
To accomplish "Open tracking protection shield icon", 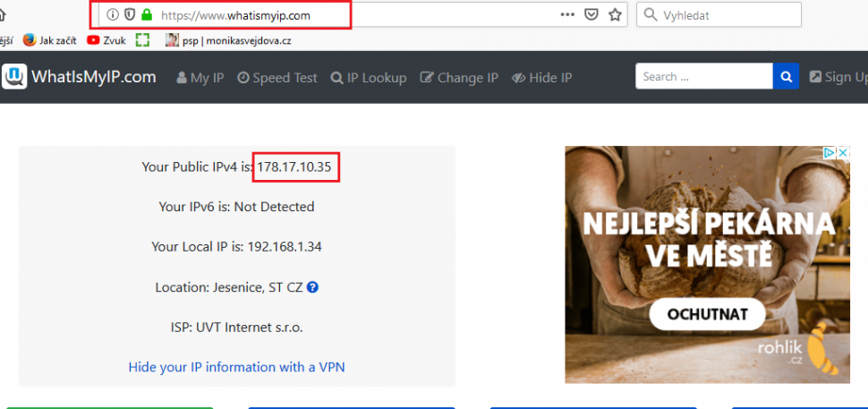I will (130, 15).
